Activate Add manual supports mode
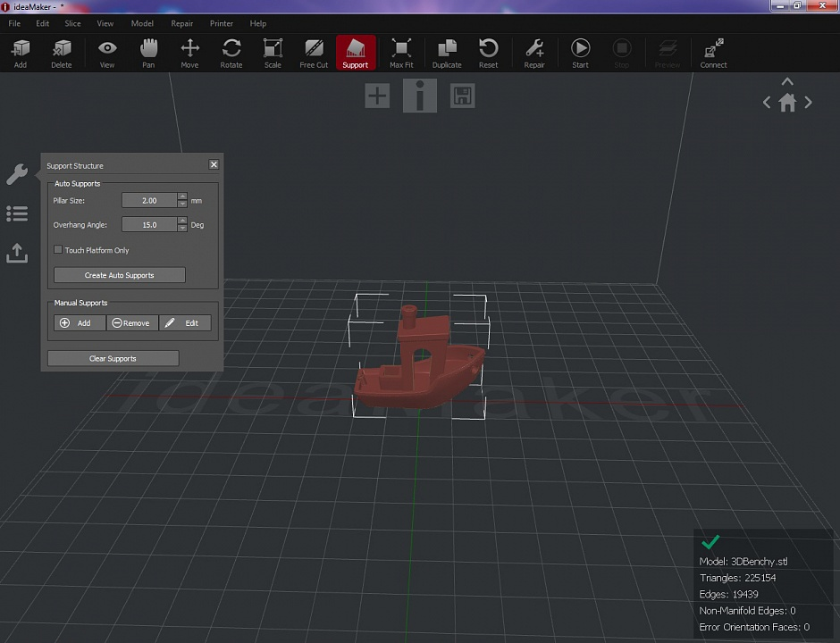 click(x=79, y=322)
